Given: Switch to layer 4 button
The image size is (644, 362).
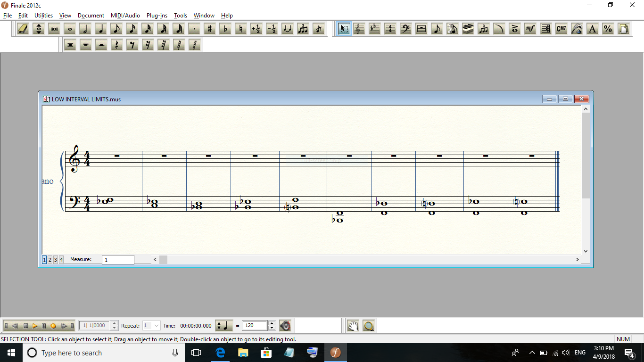Looking at the screenshot, I should coord(61,260).
